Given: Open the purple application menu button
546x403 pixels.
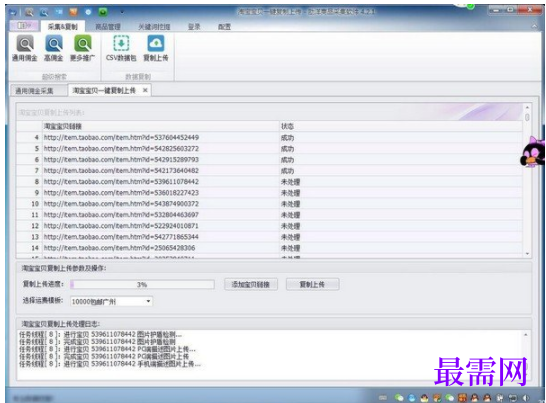Looking at the screenshot, I should click(x=24, y=25).
